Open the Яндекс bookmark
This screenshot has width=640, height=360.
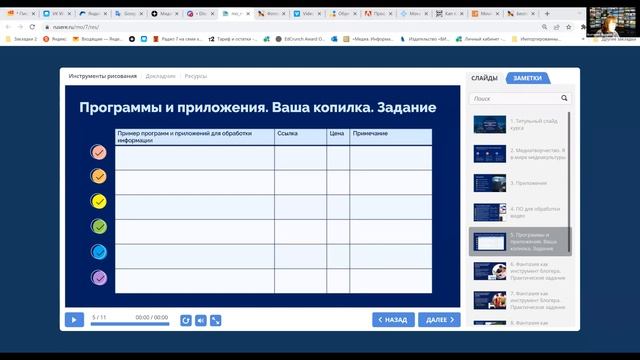coord(56,39)
